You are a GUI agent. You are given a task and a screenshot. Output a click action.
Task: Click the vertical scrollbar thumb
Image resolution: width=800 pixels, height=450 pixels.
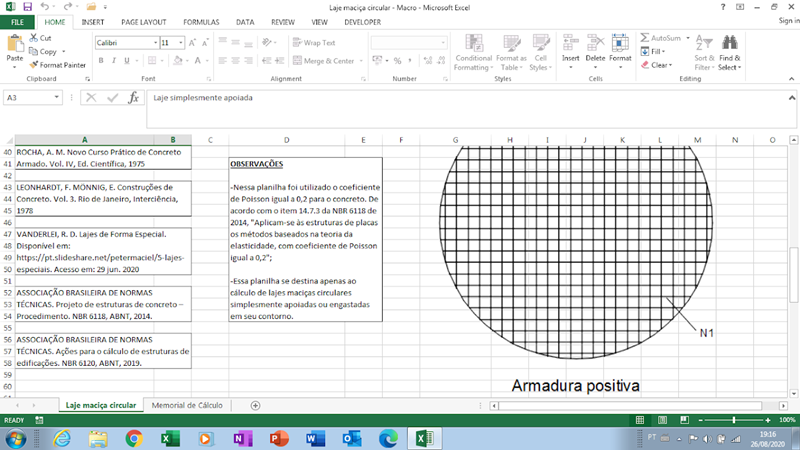[793, 275]
